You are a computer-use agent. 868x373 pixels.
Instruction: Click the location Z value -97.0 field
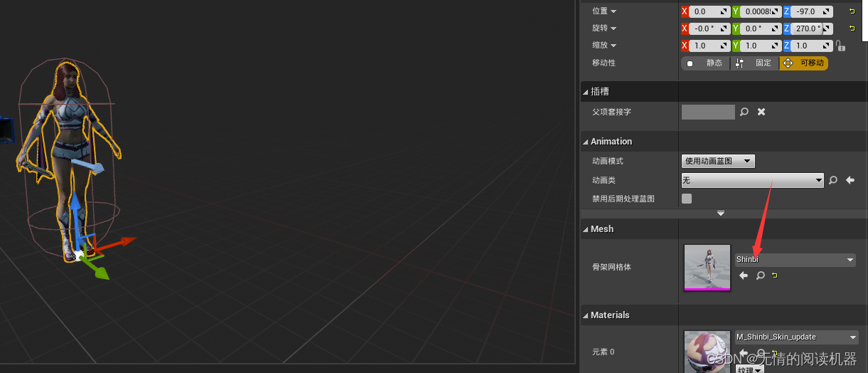813,11
